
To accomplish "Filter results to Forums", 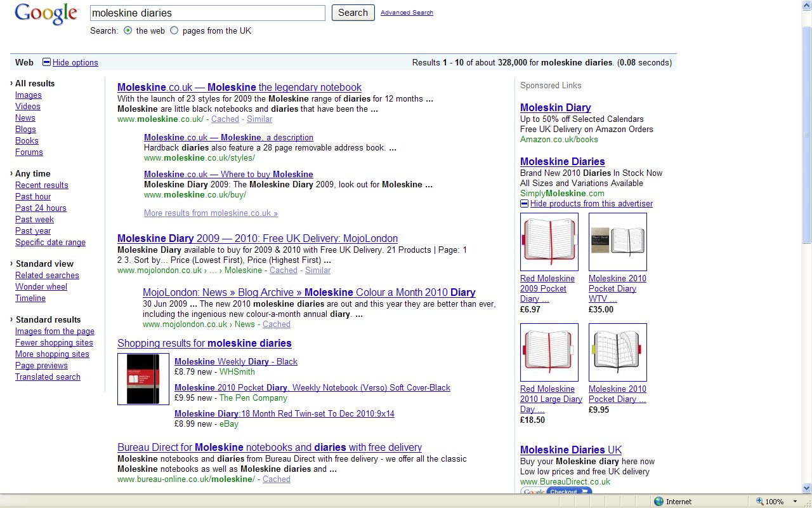I will click(29, 152).
